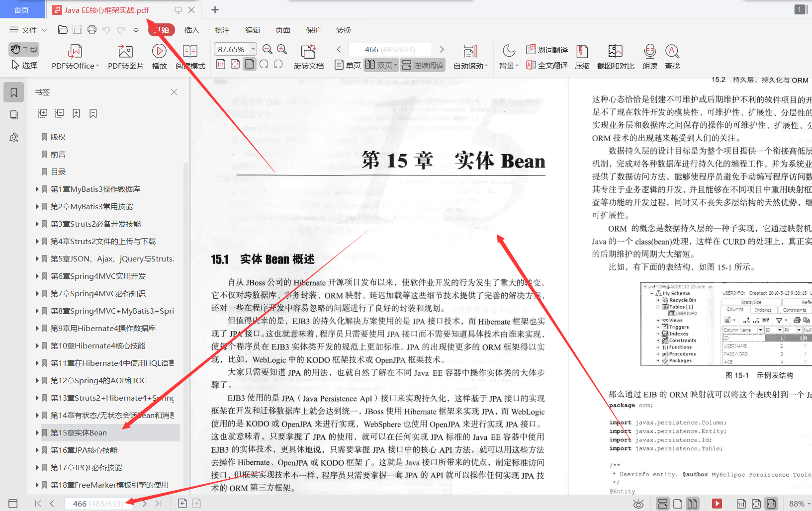Enable 单页 single page view

[x=348, y=65]
